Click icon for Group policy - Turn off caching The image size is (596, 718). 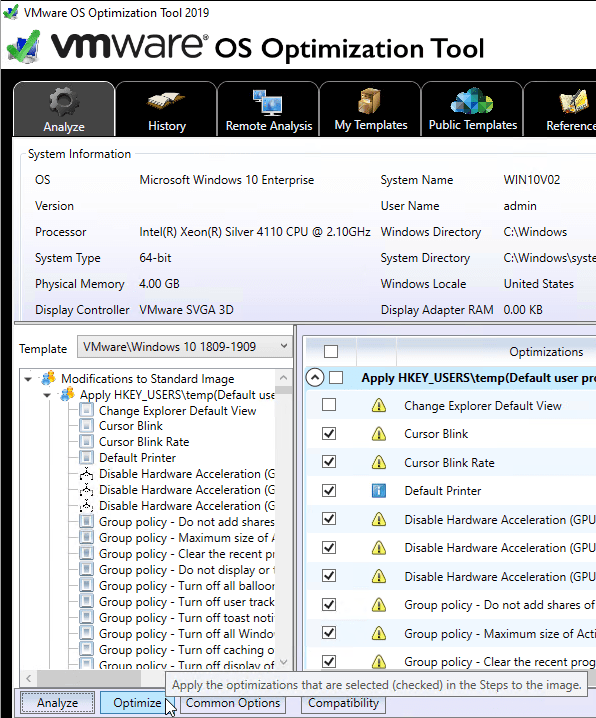(86, 650)
